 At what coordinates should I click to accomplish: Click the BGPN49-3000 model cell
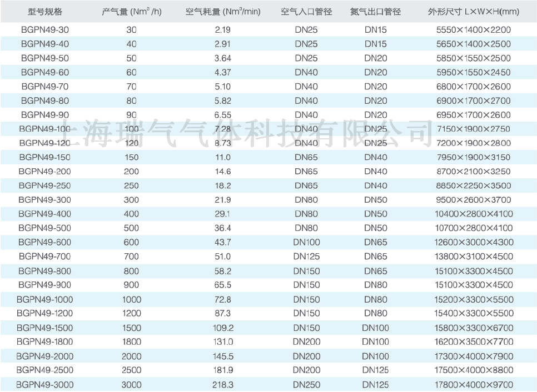pos(45,384)
